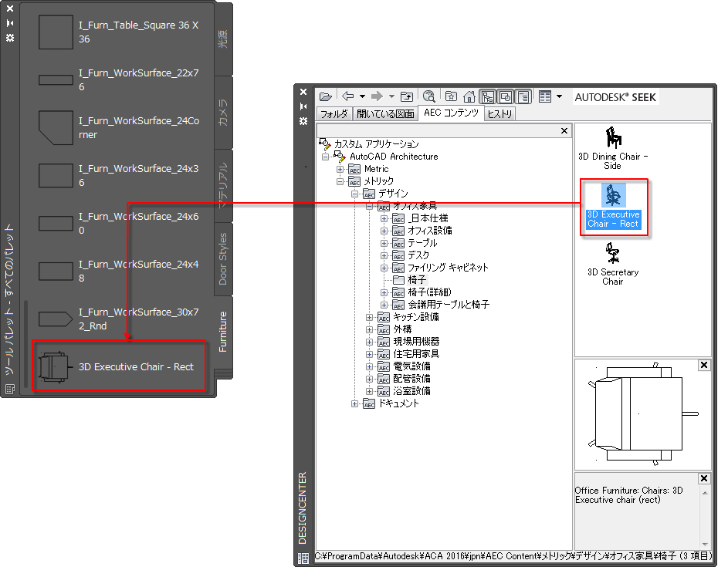Select the ドキュメント tree item
Image resolution: width=728 pixels, height=577 pixels.
tap(398, 403)
